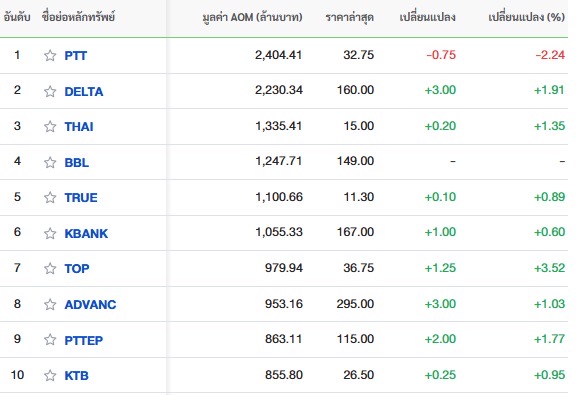Sort by the ราคาล่าสุด column header
The image size is (584, 395).
tap(349, 17)
